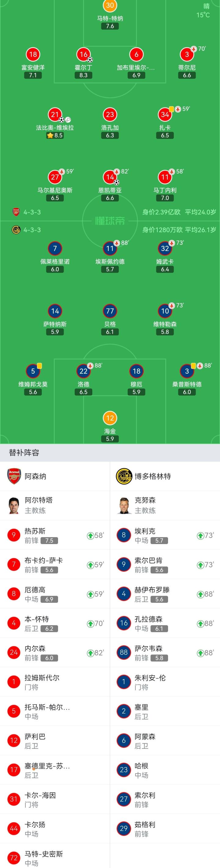Tap Holding's number 16 jersey icon
This screenshot has width=220, height=868.
83,54
